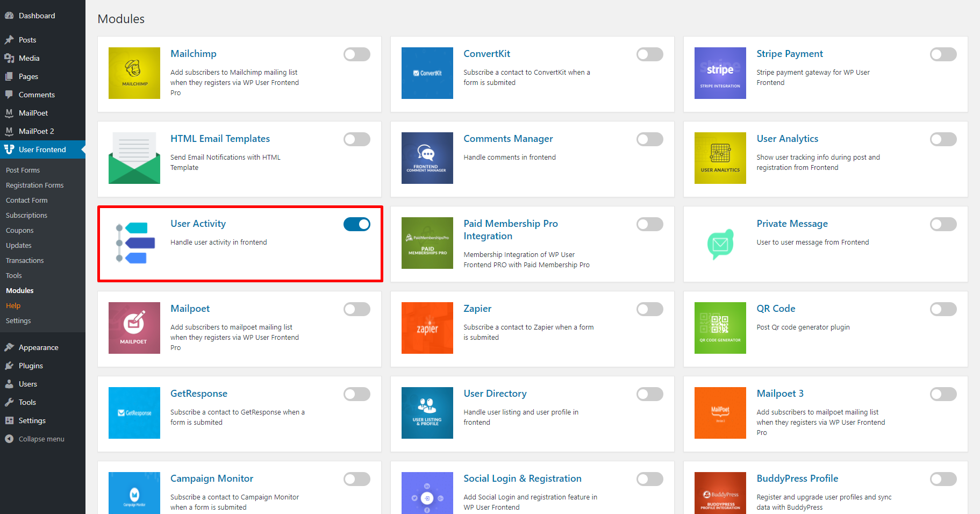Viewport: 980px width, 514px height.
Task: Click the QR Code generator icon
Action: coord(720,328)
